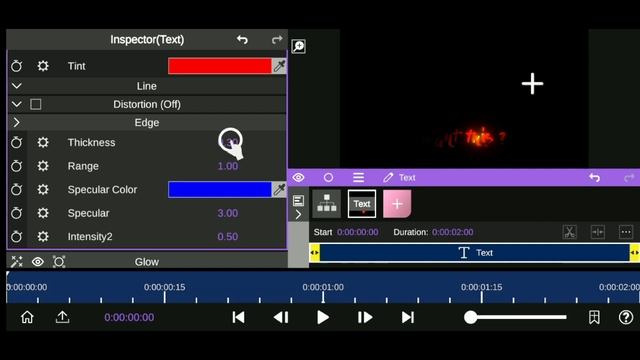Edit the Duration value 0:00:02:00
This screenshot has height=360, width=640.
(453, 232)
